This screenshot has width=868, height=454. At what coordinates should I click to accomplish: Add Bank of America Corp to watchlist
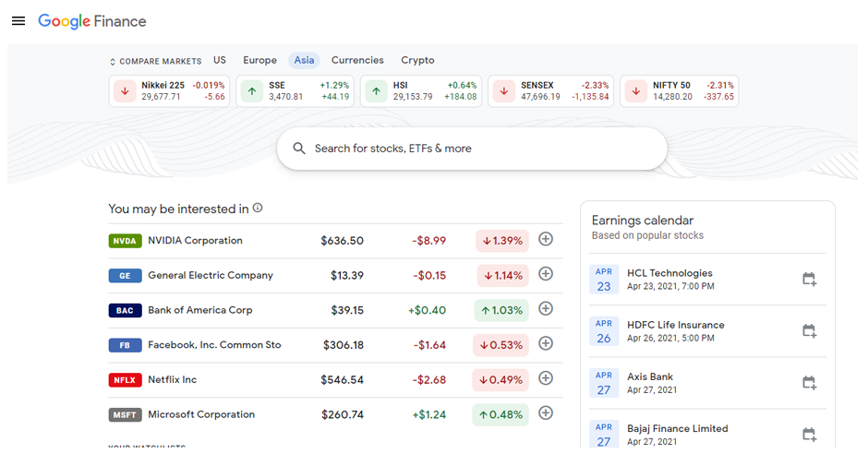click(546, 308)
